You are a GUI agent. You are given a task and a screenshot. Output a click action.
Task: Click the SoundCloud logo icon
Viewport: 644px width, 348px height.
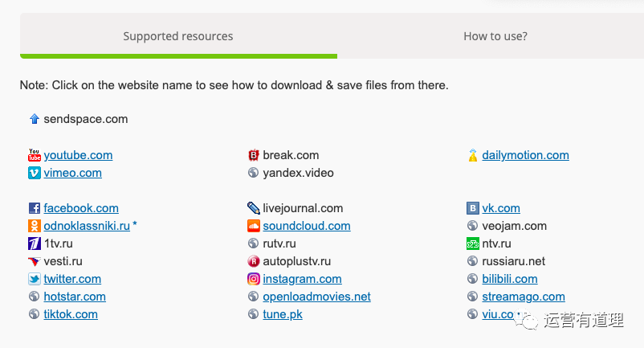point(254,226)
